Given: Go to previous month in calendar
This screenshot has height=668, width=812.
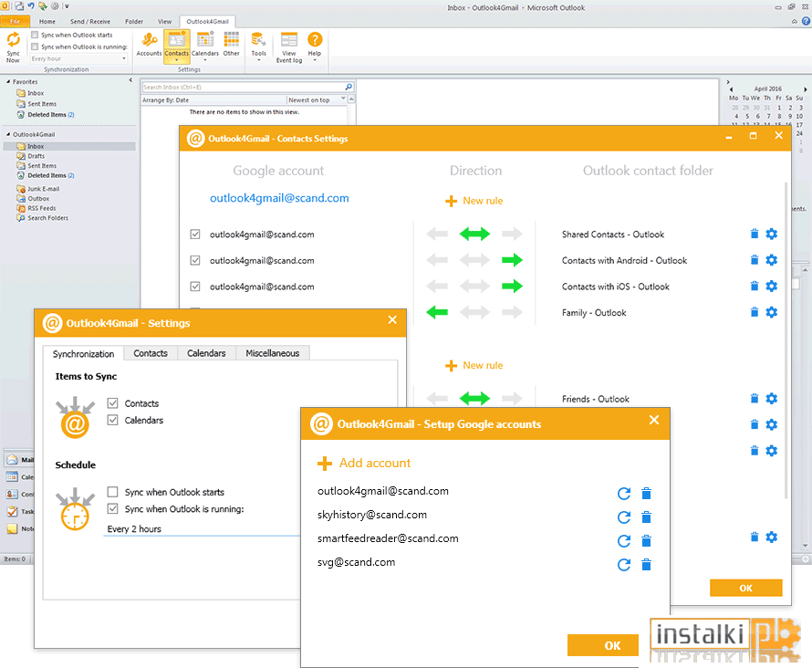Looking at the screenshot, I should coord(731,89).
